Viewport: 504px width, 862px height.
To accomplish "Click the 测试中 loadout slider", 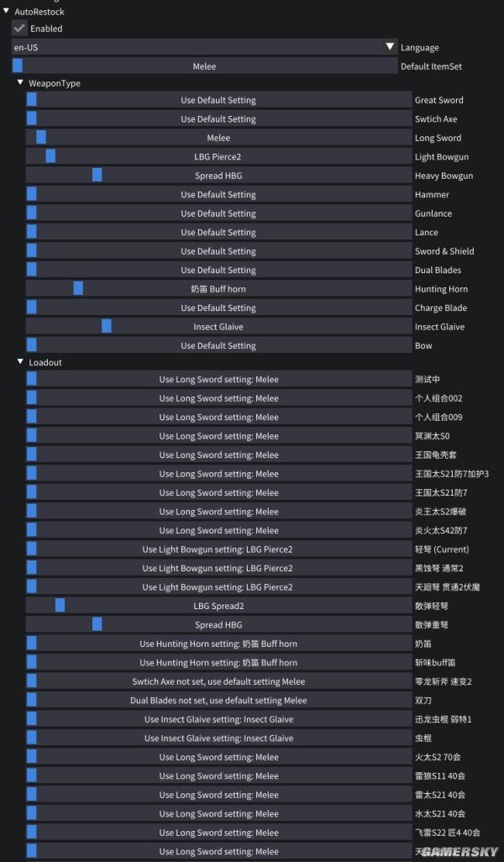I will click(218, 379).
